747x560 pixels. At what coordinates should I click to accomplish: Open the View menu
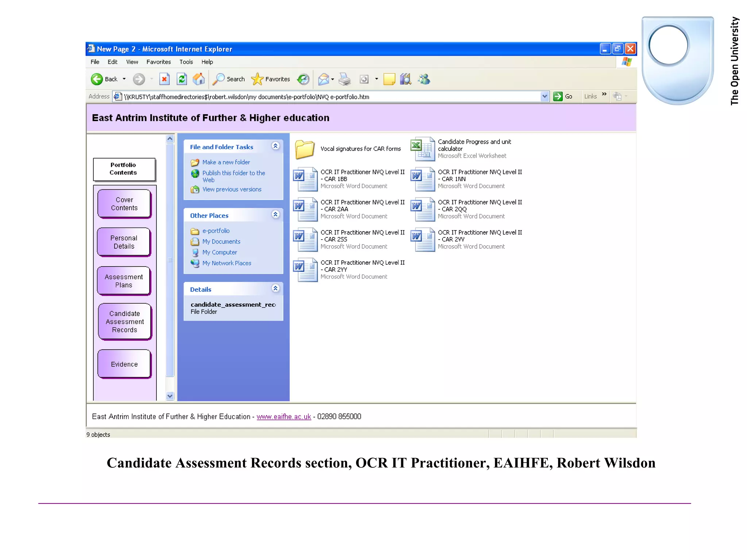coord(132,62)
